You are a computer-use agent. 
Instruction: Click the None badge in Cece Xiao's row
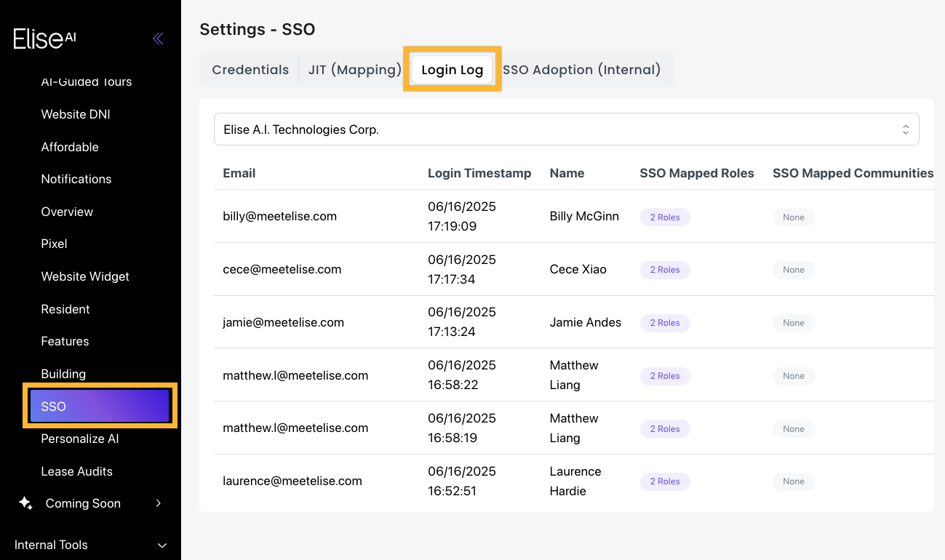794,270
